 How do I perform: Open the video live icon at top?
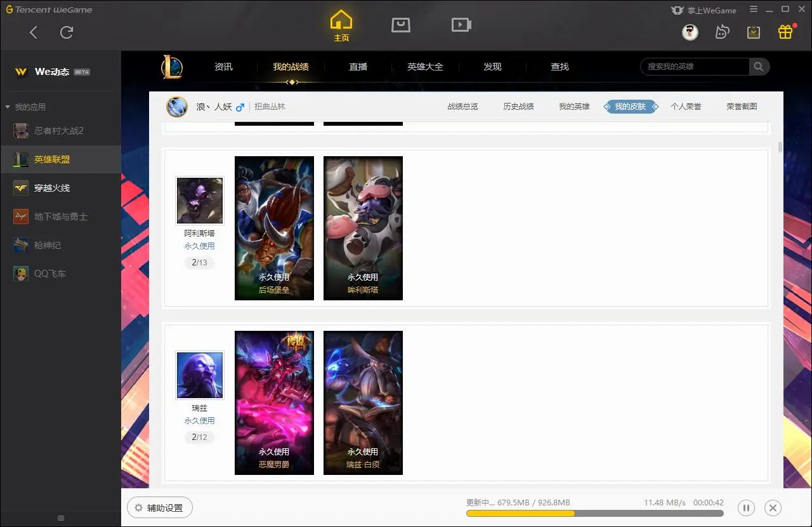click(461, 25)
